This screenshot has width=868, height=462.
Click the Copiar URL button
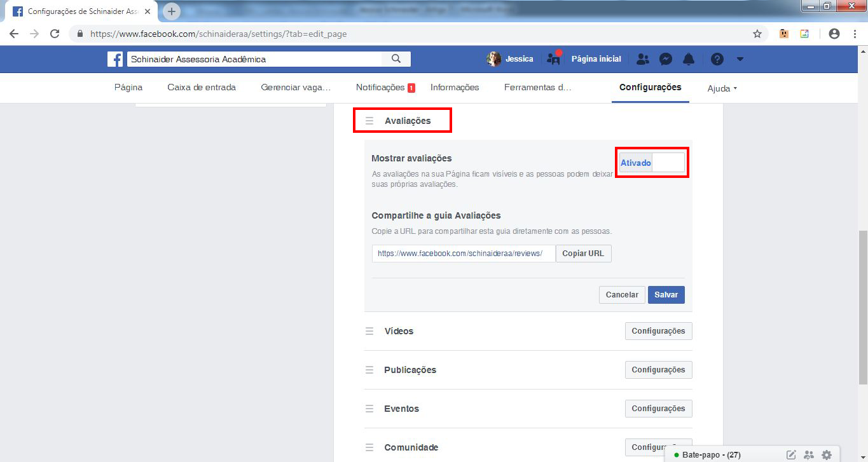coord(583,254)
